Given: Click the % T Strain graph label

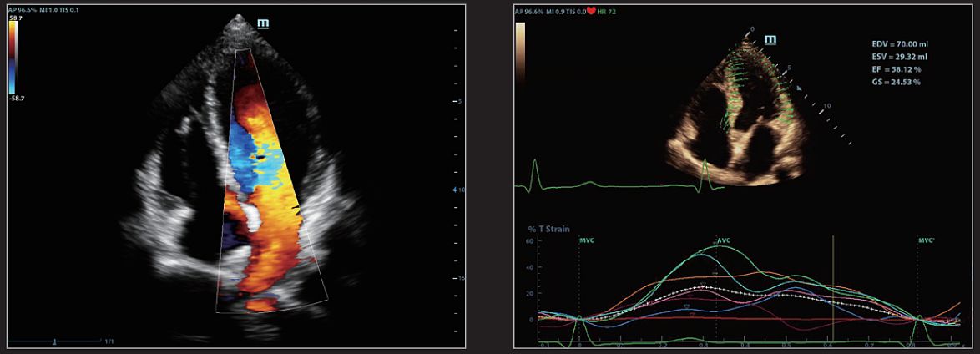Looking at the screenshot, I should click(548, 229).
